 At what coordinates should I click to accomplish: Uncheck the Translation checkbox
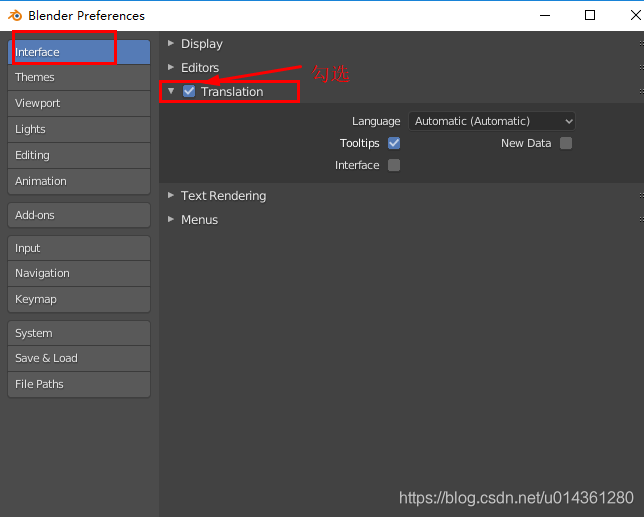click(189, 91)
